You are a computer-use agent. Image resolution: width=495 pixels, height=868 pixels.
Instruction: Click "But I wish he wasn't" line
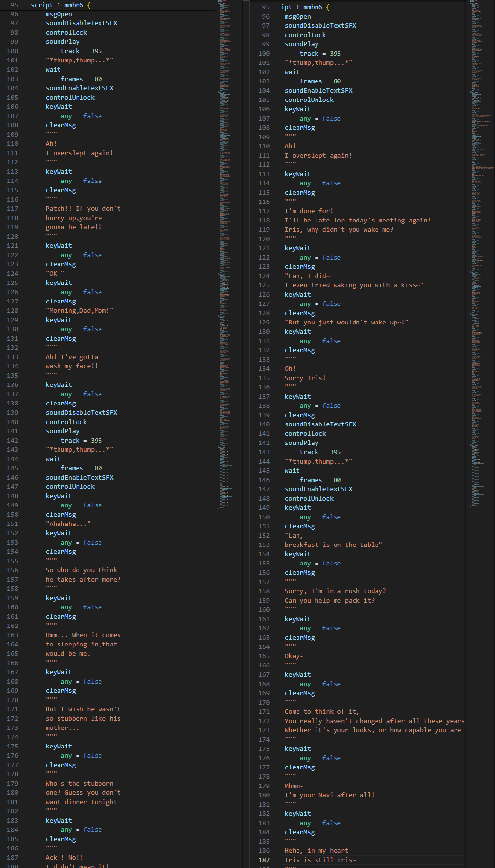[x=83, y=709]
